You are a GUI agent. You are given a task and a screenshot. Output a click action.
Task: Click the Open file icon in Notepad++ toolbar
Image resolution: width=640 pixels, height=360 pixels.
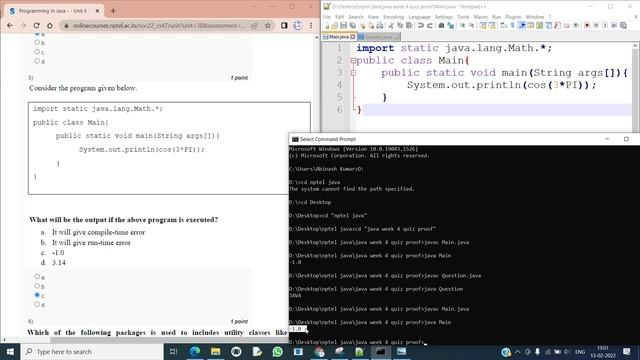tap(335, 25)
